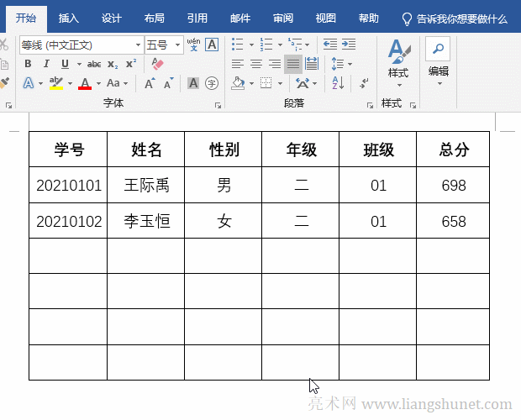Apply red font color
The width and height of the screenshot is (521, 420).
click(x=85, y=83)
